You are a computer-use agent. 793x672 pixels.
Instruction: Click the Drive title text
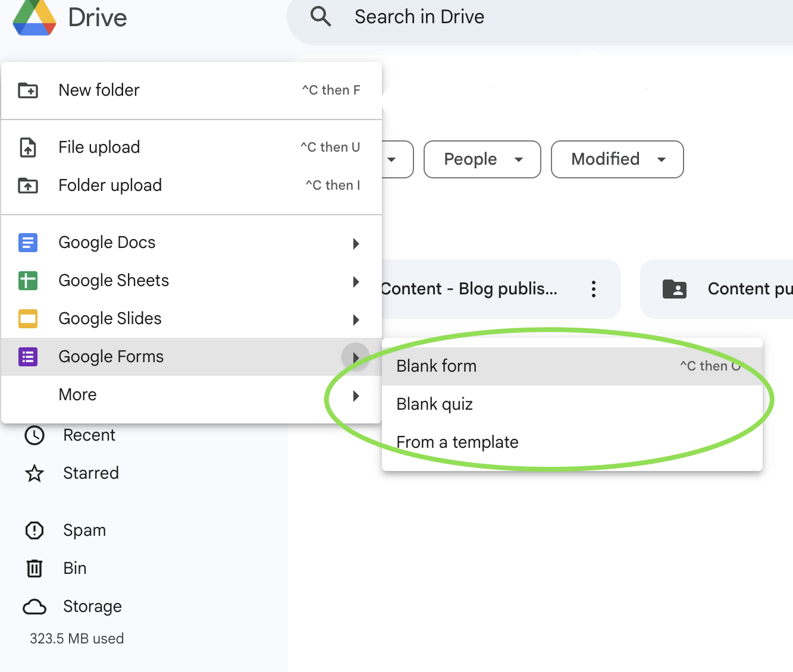[x=98, y=18]
